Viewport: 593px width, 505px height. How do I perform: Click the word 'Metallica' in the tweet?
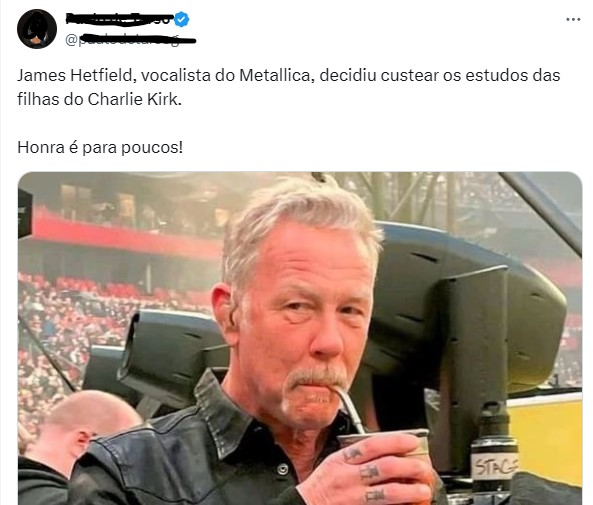click(x=275, y=75)
